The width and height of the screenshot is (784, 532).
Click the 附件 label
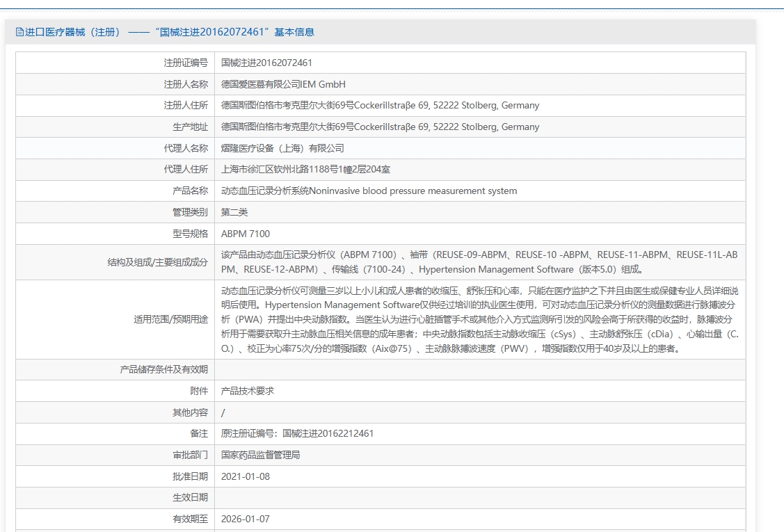coord(199,391)
